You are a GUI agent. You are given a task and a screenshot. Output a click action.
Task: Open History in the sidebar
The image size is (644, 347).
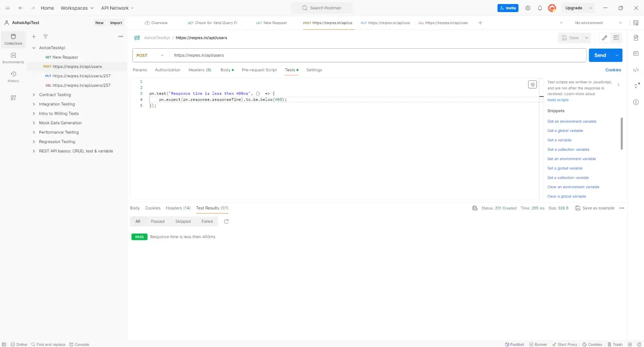coord(13,77)
